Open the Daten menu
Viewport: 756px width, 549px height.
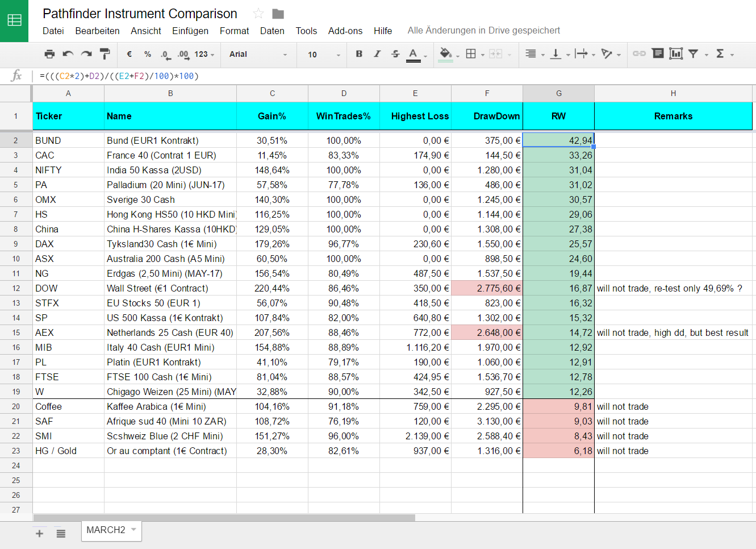(x=272, y=31)
